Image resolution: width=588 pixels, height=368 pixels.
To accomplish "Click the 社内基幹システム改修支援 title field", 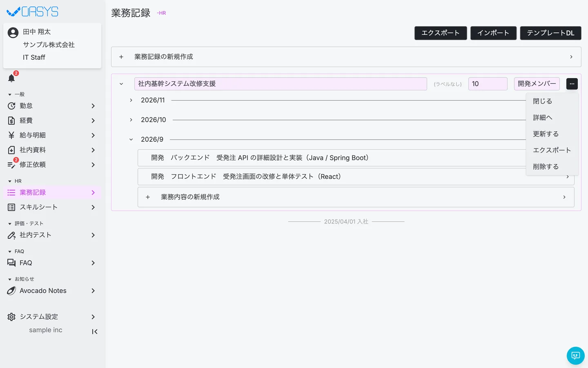I will (281, 84).
